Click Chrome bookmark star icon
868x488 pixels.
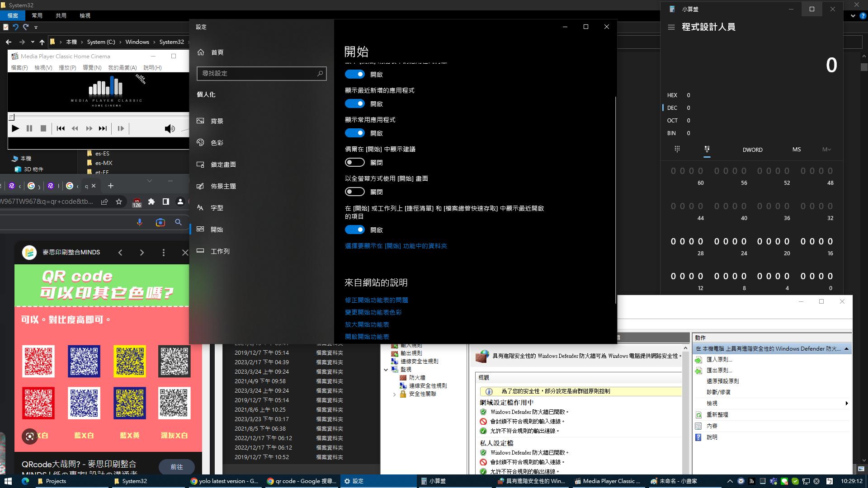[119, 202]
